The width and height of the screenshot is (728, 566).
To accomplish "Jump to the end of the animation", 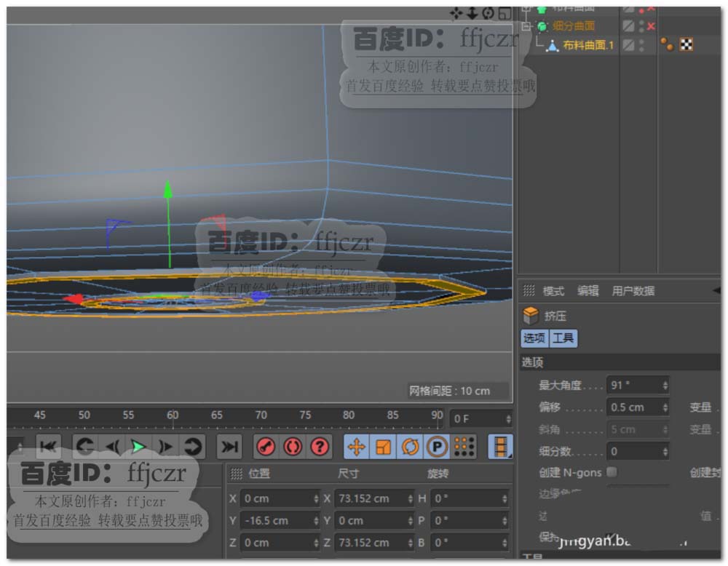I will (x=229, y=447).
